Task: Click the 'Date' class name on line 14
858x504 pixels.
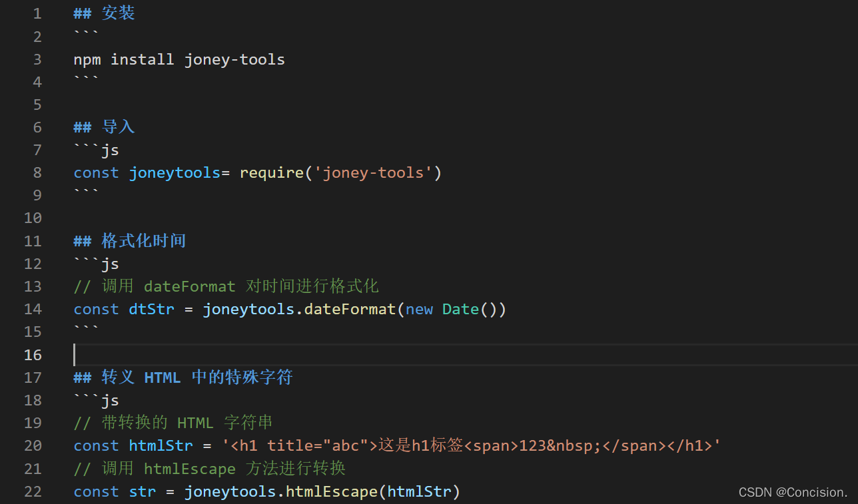Action: click(x=460, y=309)
